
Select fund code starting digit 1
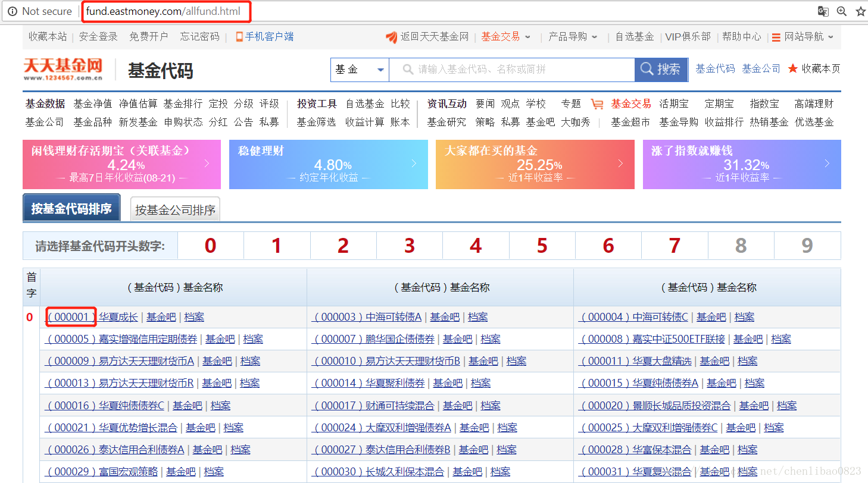click(277, 246)
